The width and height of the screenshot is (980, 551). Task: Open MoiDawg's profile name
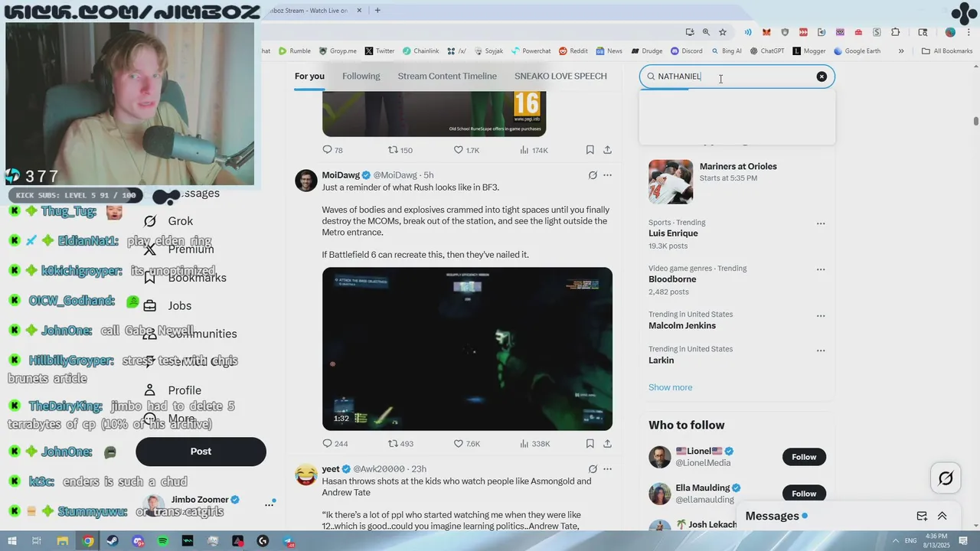pyautogui.click(x=341, y=175)
